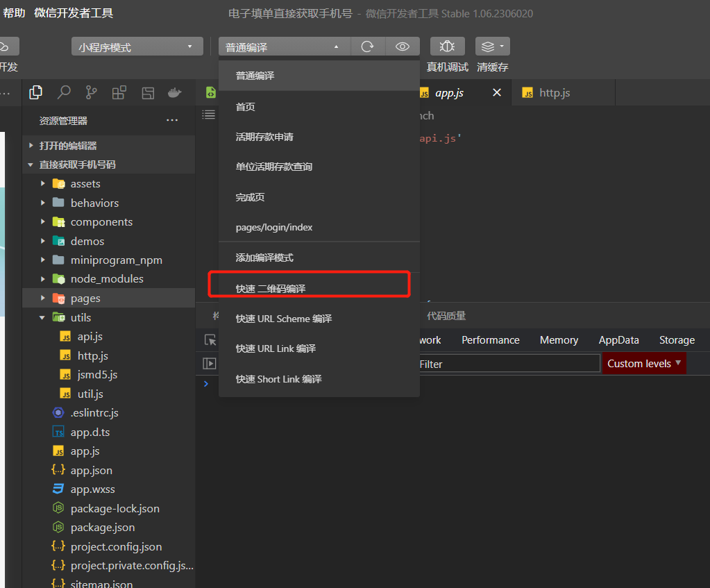Switch to the http.js editor tab

[x=563, y=93]
